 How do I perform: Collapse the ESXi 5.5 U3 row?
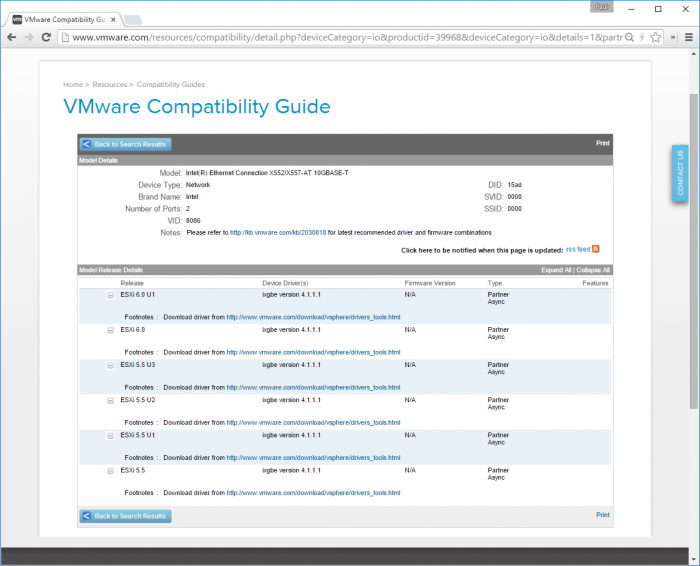[110, 365]
